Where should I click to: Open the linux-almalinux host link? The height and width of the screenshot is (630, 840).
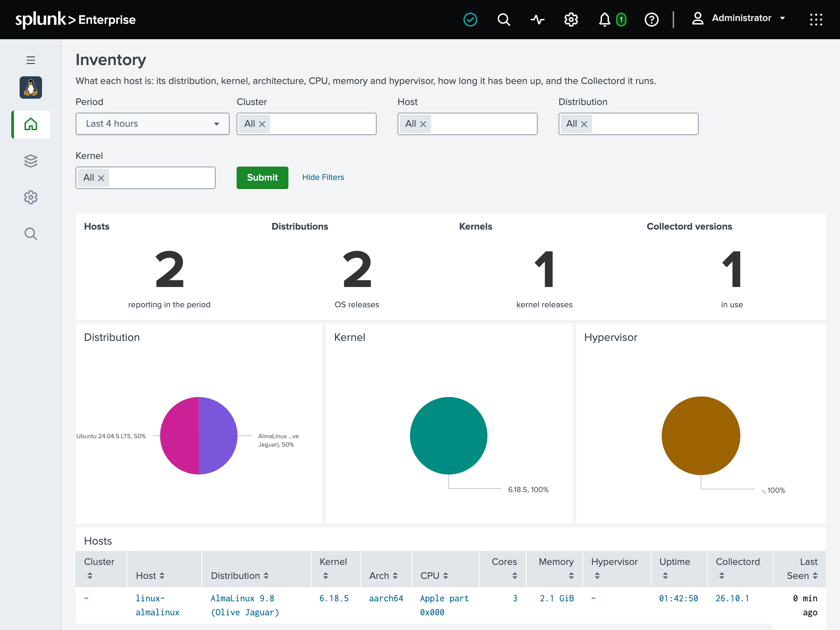tap(157, 605)
